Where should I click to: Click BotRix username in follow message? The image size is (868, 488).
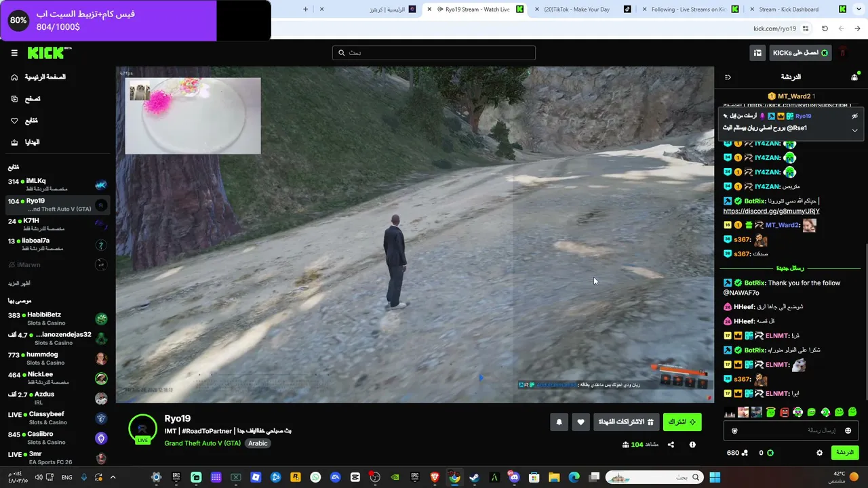[755, 283]
